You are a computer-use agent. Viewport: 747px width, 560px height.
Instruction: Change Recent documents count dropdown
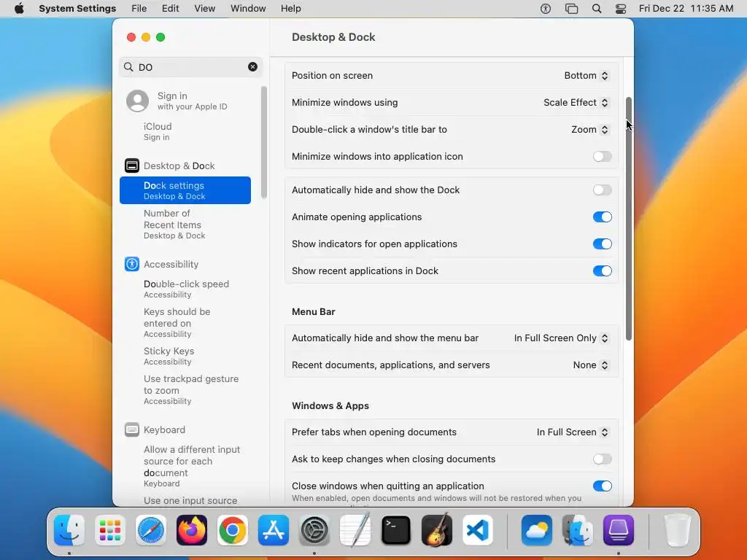(x=591, y=365)
